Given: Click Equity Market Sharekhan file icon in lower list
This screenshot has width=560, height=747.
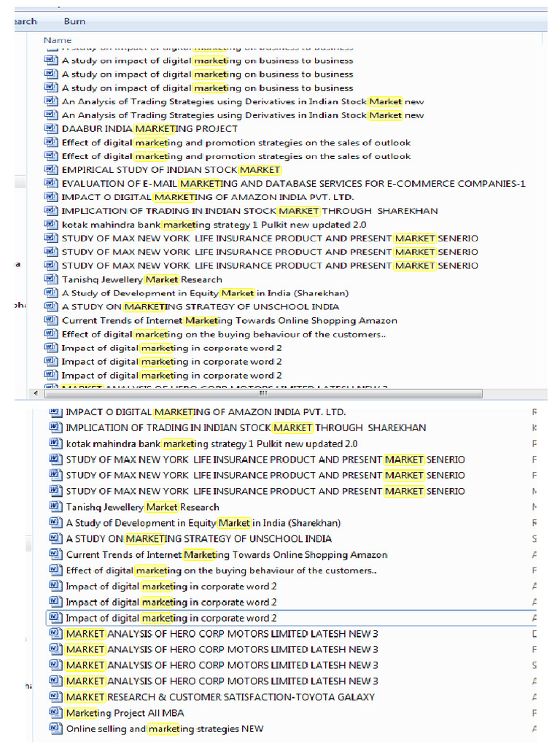Looking at the screenshot, I should (55, 522).
